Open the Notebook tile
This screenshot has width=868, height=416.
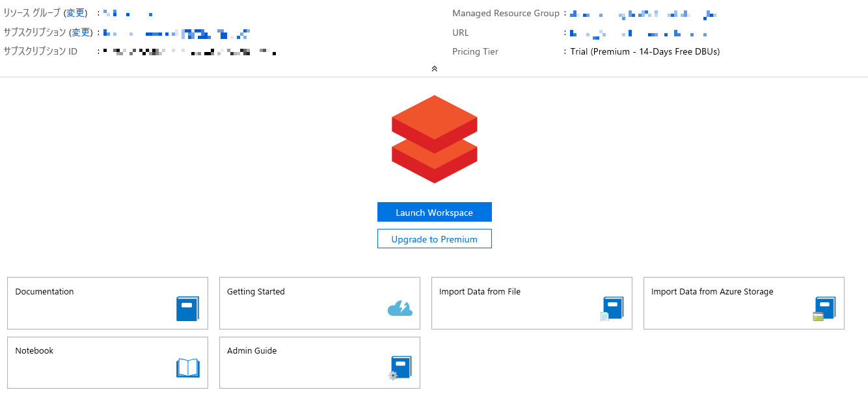click(107, 362)
